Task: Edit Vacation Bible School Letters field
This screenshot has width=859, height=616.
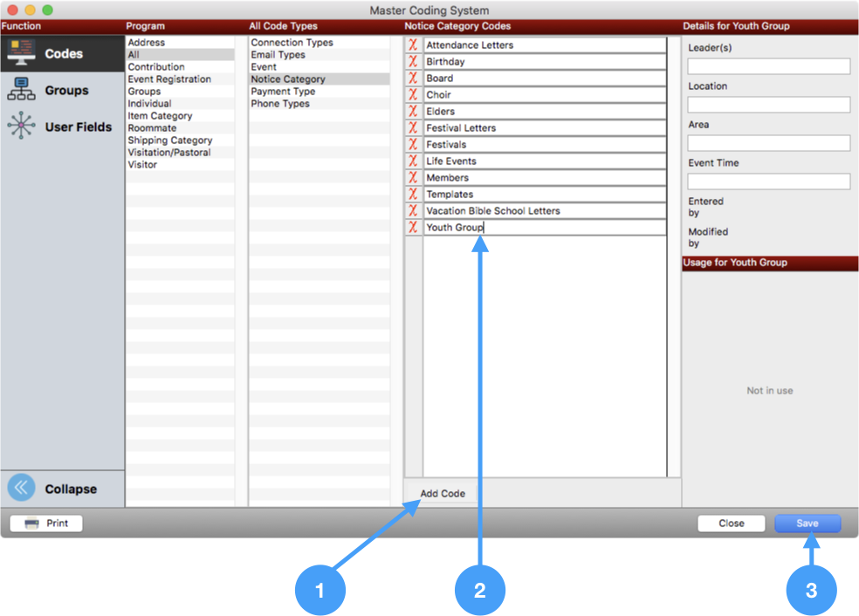Action: (x=545, y=211)
